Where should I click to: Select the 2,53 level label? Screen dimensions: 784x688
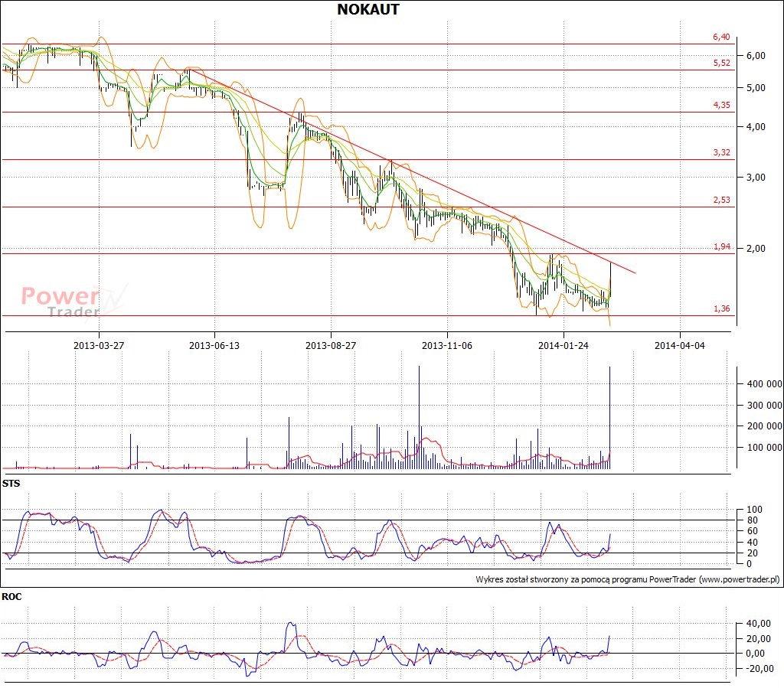click(721, 200)
